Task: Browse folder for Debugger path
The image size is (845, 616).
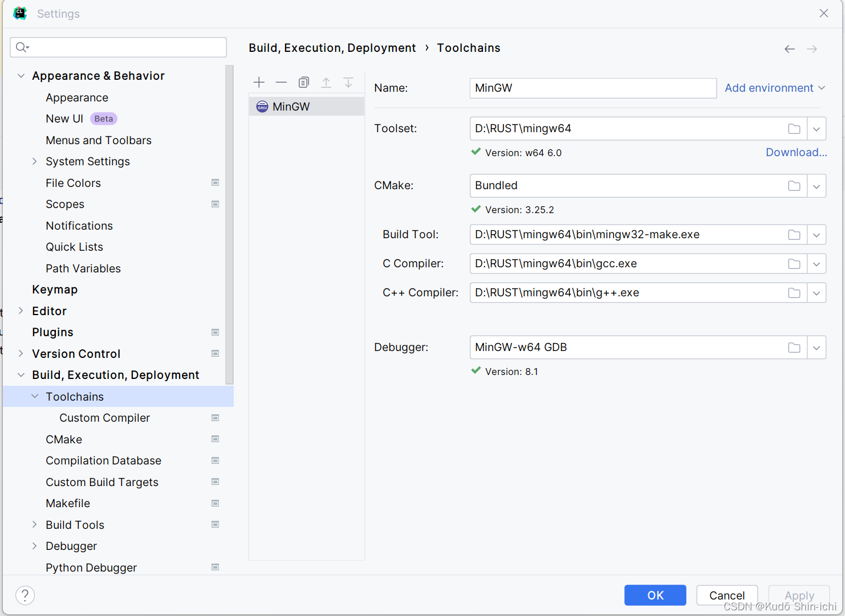Action: pyautogui.click(x=794, y=348)
